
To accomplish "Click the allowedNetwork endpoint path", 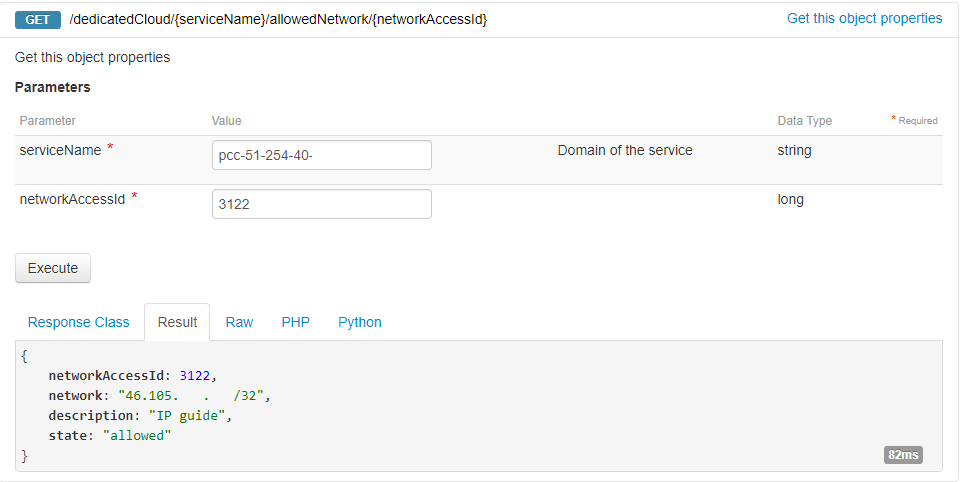I will 278,19.
